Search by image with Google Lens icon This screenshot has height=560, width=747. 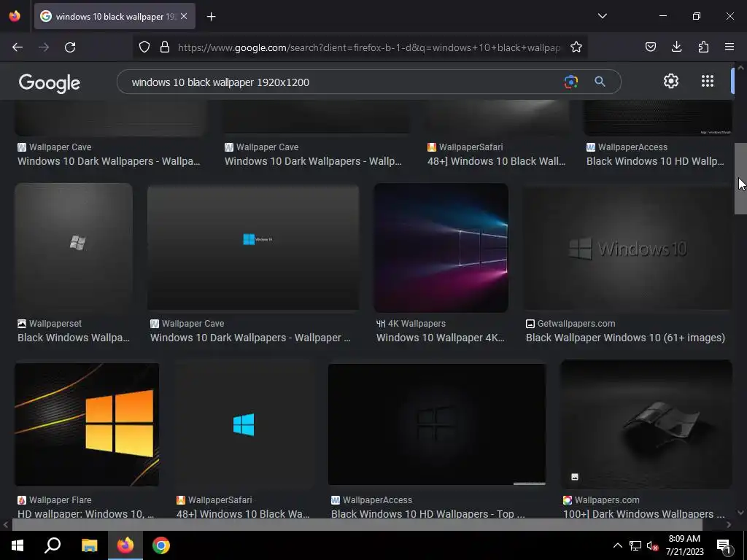point(570,82)
